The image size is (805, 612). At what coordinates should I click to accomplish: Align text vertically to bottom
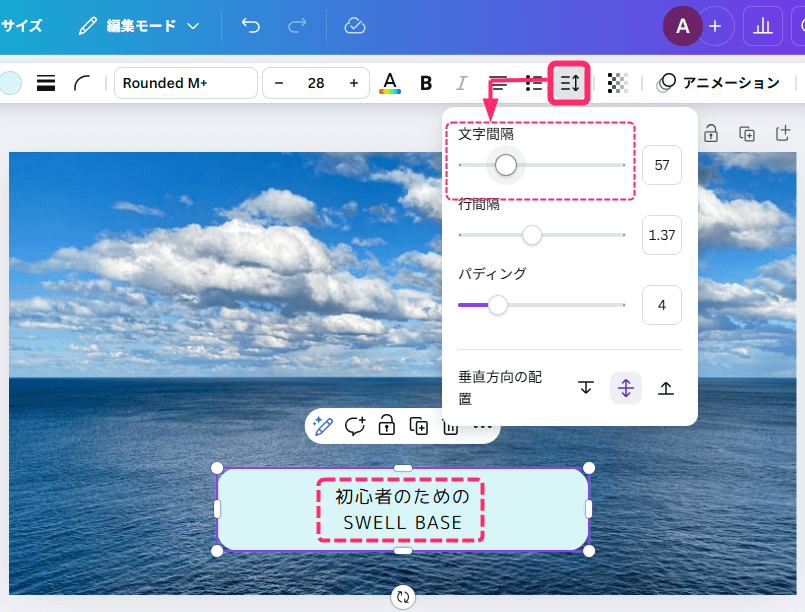[666, 388]
